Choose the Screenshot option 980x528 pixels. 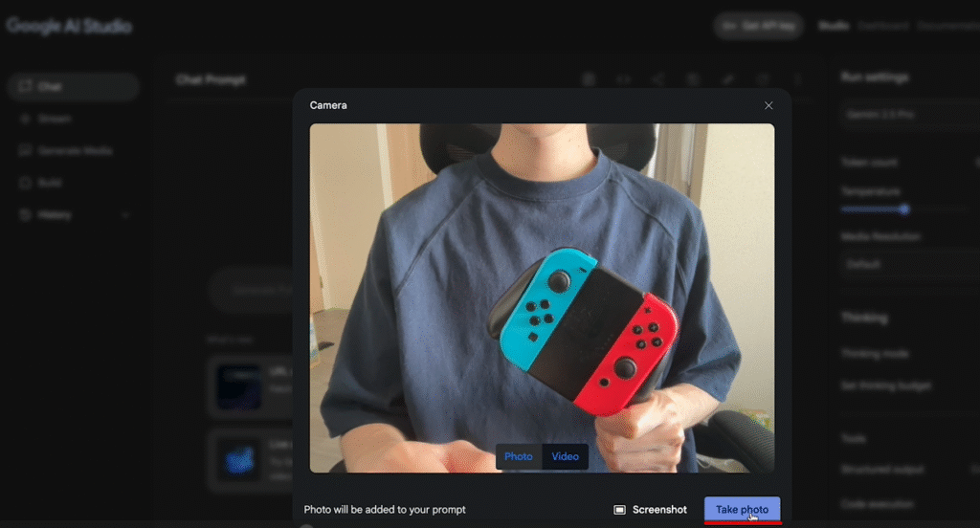pos(650,509)
